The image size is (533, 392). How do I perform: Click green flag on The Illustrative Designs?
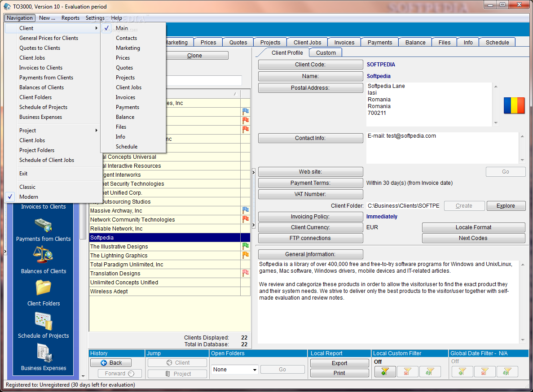coord(246,246)
